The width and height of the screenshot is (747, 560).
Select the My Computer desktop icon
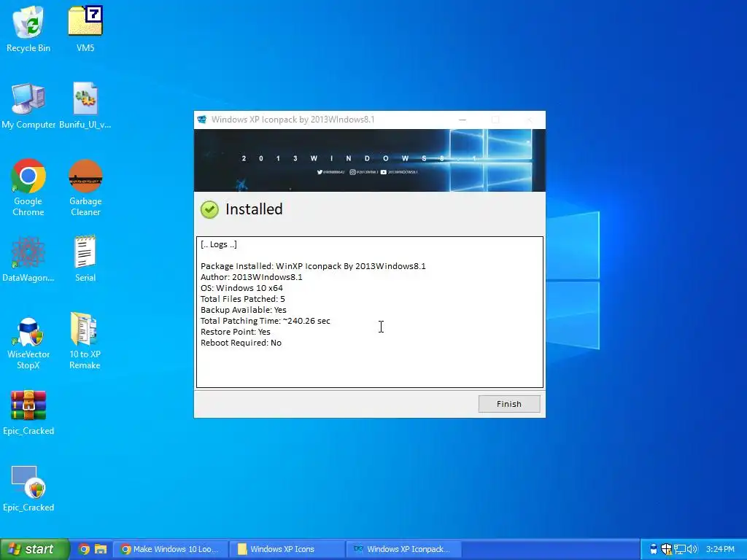(28, 106)
